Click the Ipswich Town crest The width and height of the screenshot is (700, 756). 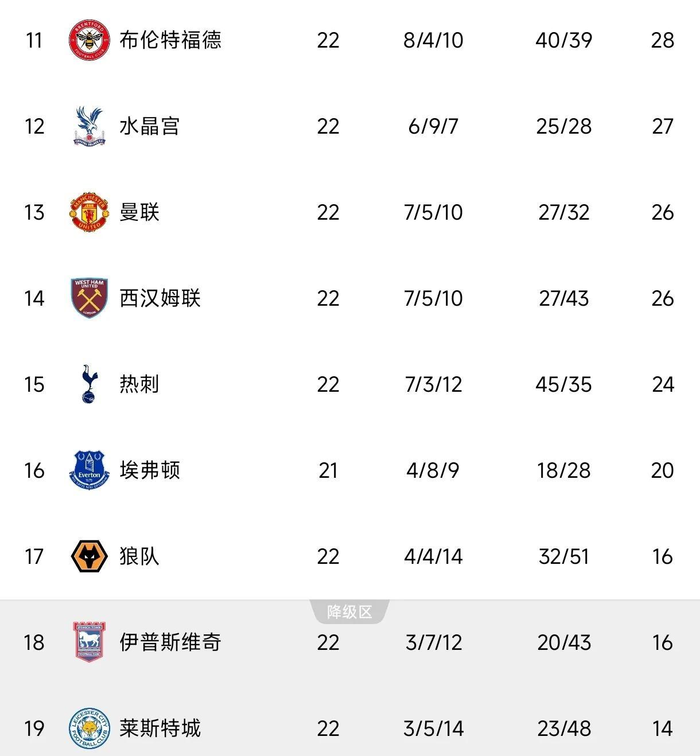coord(89,642)
